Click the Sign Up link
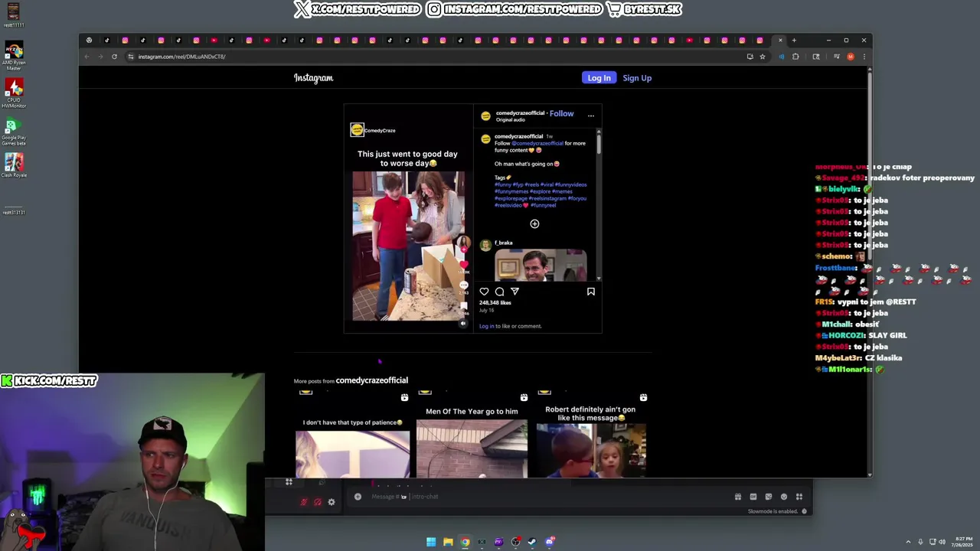The height and width of the screenshot is (551, 980). (637, 78)
